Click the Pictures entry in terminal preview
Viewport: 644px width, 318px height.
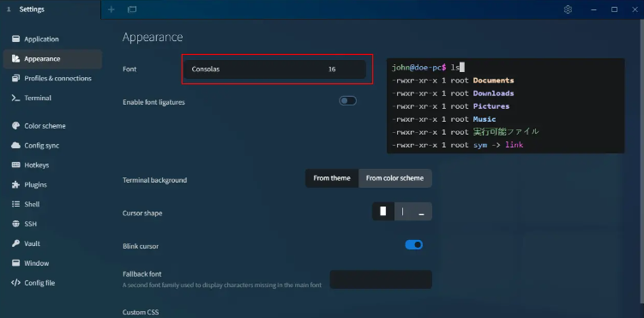[x=491, y=106]
